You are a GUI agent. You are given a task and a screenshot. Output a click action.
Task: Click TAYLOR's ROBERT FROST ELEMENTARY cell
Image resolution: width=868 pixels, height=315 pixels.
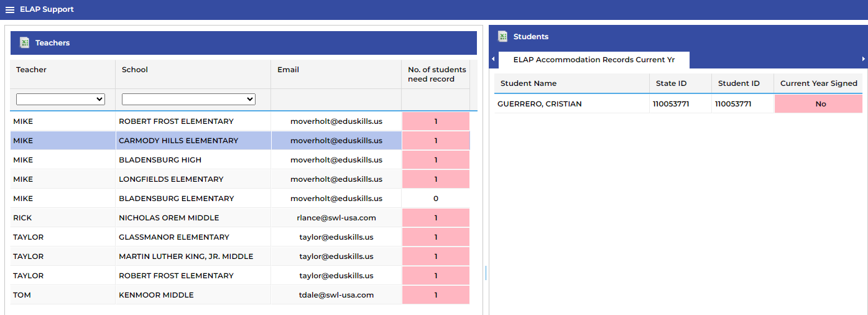click(193, 276)
